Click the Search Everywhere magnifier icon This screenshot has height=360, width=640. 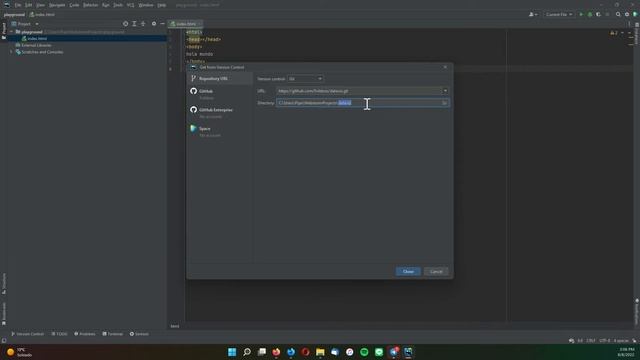point(618,14)
